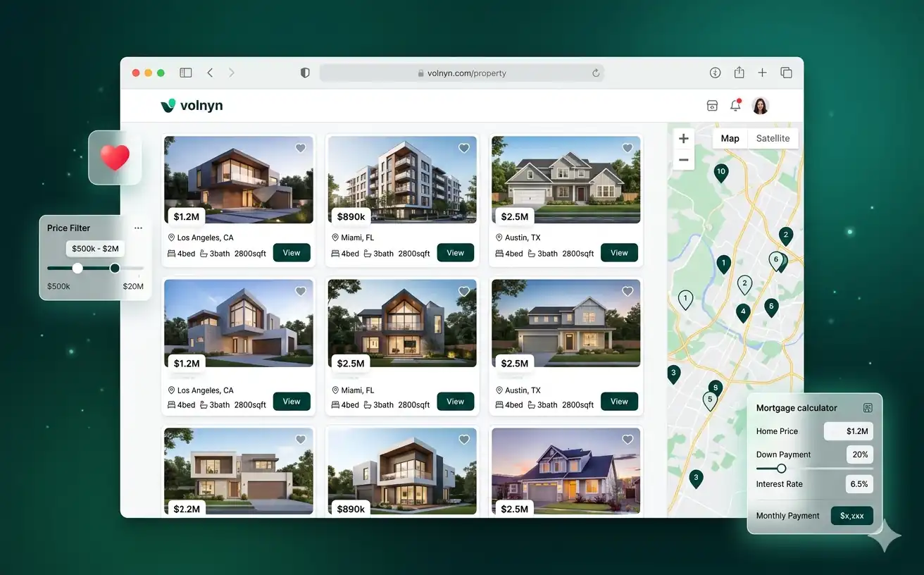
Task: Switch map view to Satellite
Action: click(773, 138)
